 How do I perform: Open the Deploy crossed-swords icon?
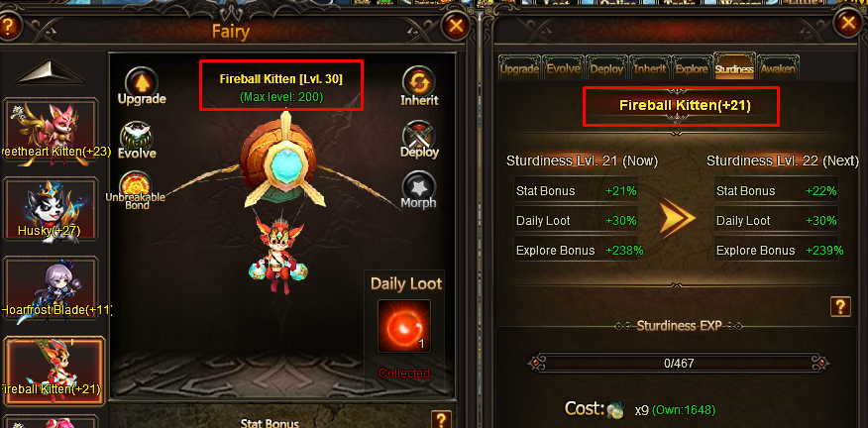pyautogui.click(x=419, y=136)
